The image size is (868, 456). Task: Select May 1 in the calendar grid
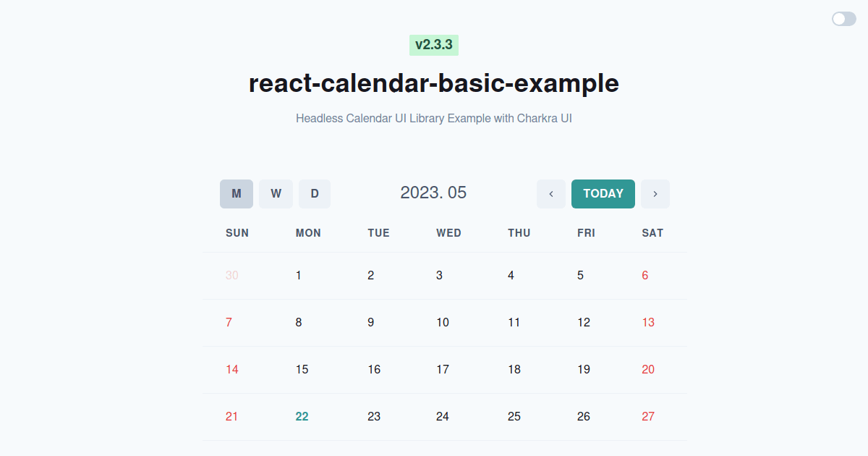(x=299, y=275)
